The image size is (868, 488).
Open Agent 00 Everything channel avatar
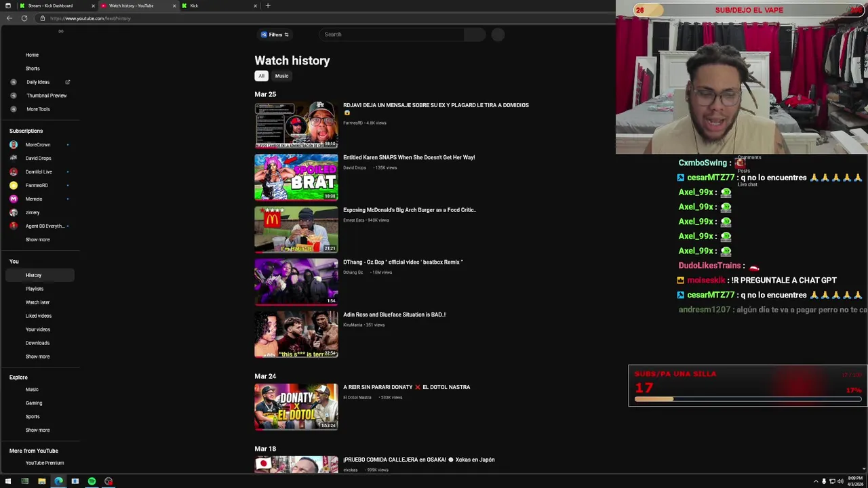coord(14,226)
